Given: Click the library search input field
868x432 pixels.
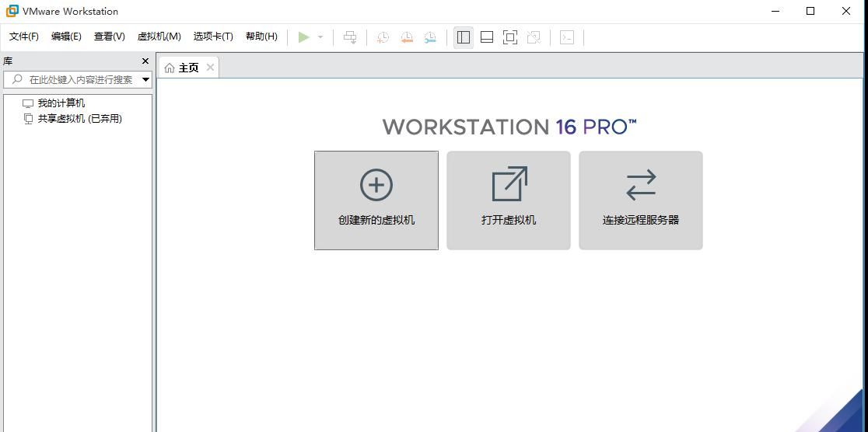Looking at the screenshot, I should coord(77,80).
